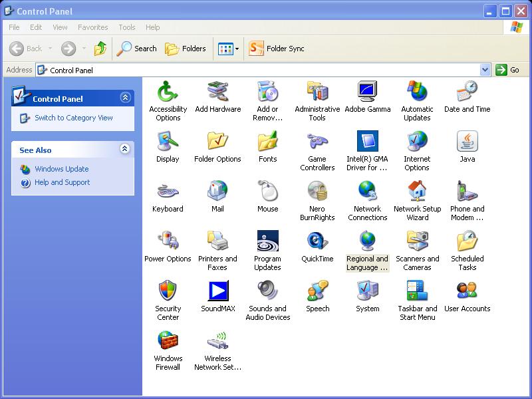
Task: Open Intel(R) GMA Driver settings
Action: point(368,151)
